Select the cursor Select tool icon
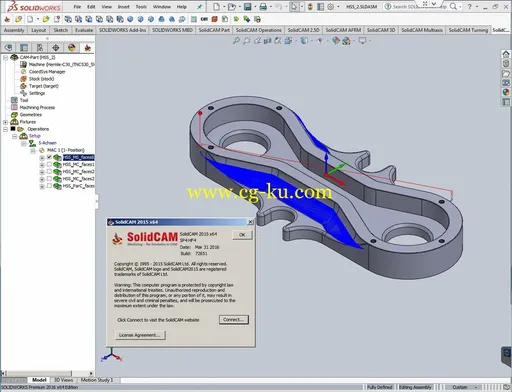 294,7
